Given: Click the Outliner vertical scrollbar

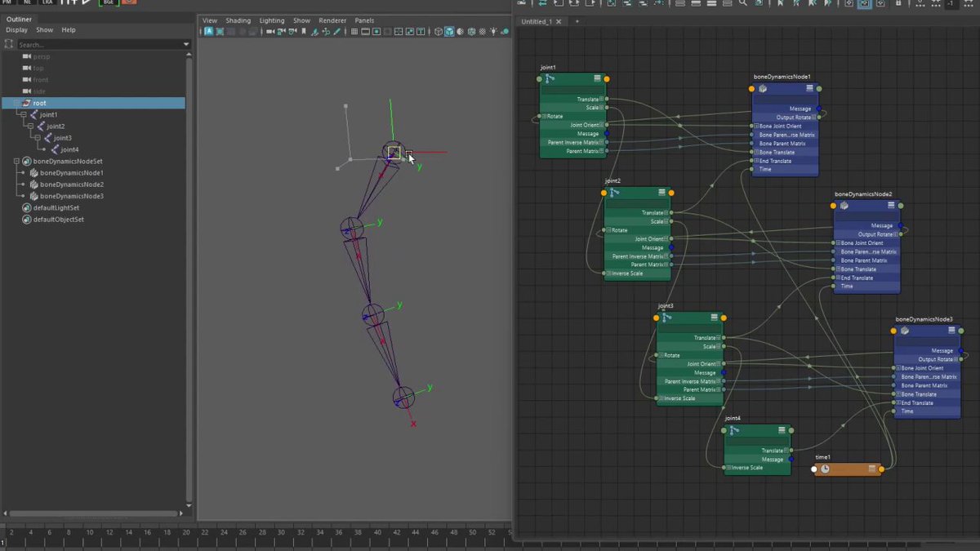Looking at the screenshot, I should click(x=189, y=269).
